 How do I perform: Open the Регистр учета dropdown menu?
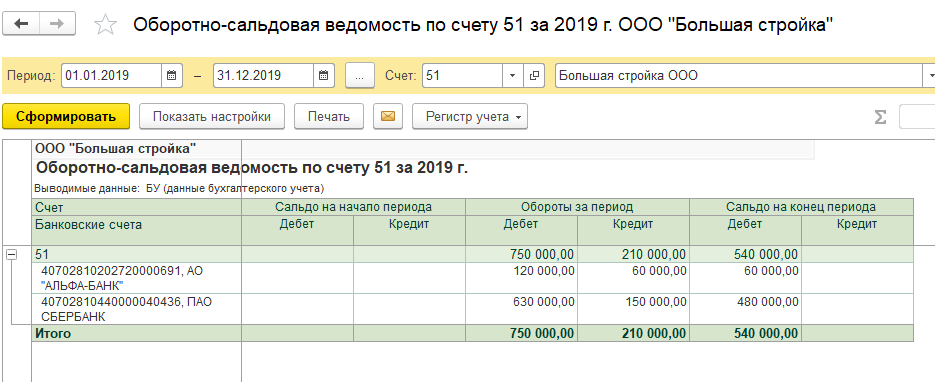coord(470,117)
